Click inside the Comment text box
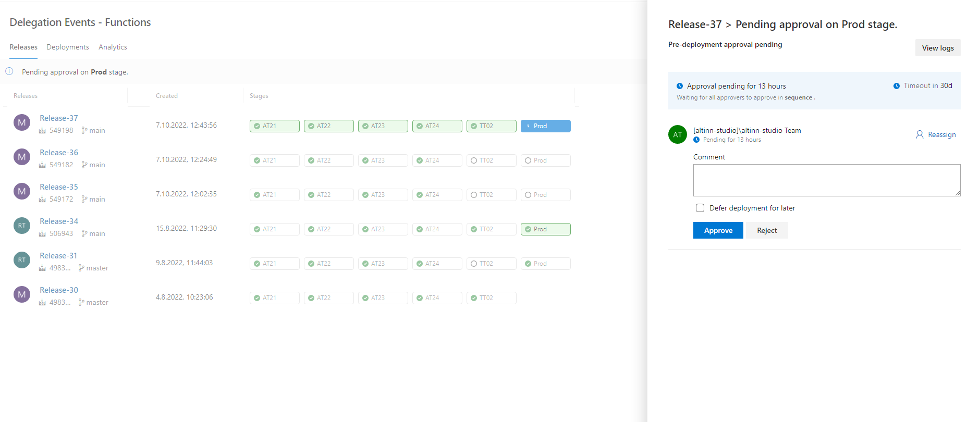The height and width of the screenshot is (422, 980). tap(826, 180)
